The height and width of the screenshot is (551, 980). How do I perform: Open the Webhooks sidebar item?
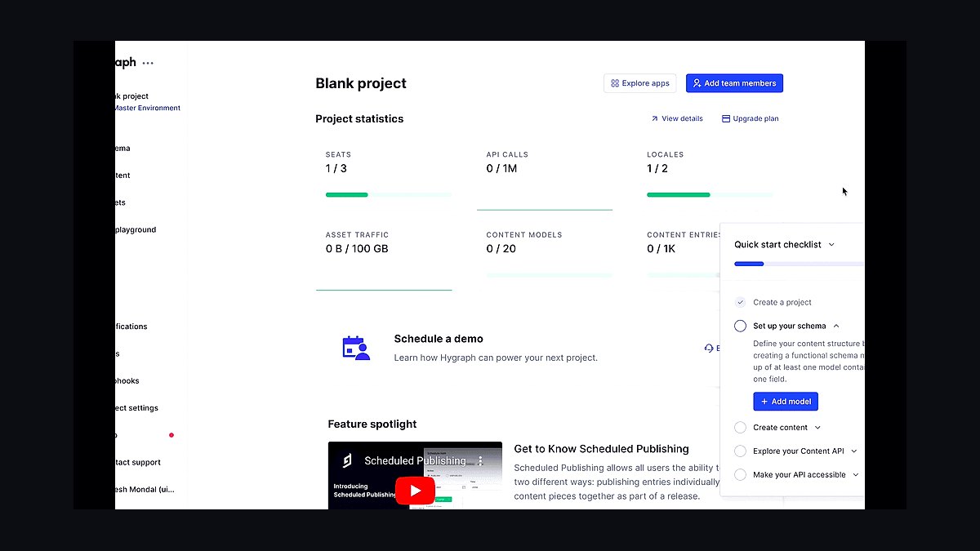(x=127, y=380)
